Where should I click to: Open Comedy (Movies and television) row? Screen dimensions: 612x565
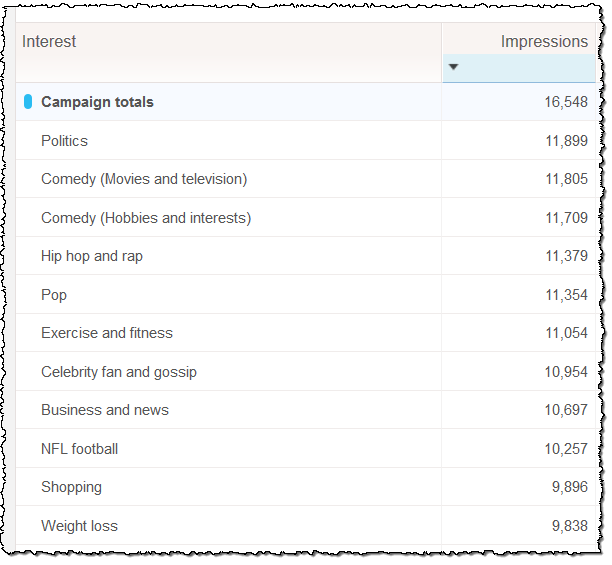[143, 179]
